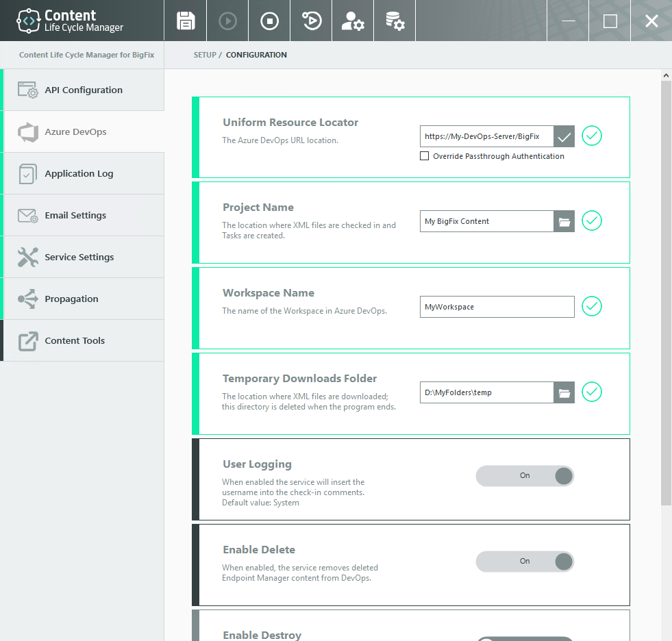Click the Uniform Resource Locator heading
Screen dimensions: 672x641
point(290,123)
